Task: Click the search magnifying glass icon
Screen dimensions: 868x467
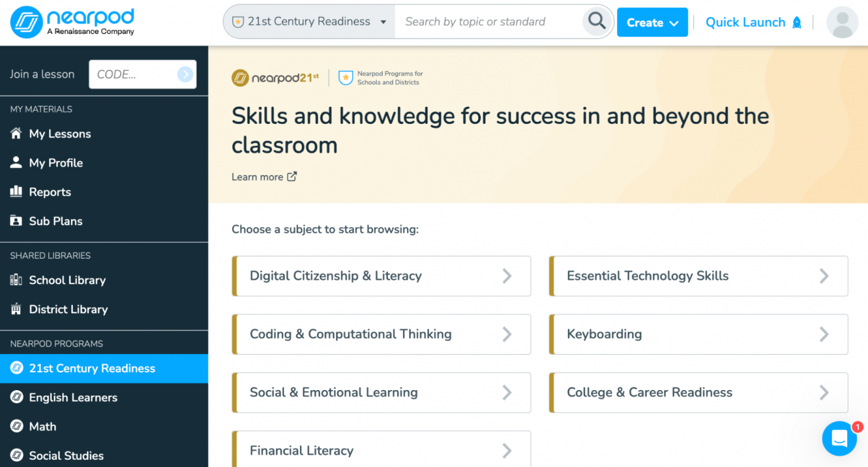Action: 596,21
